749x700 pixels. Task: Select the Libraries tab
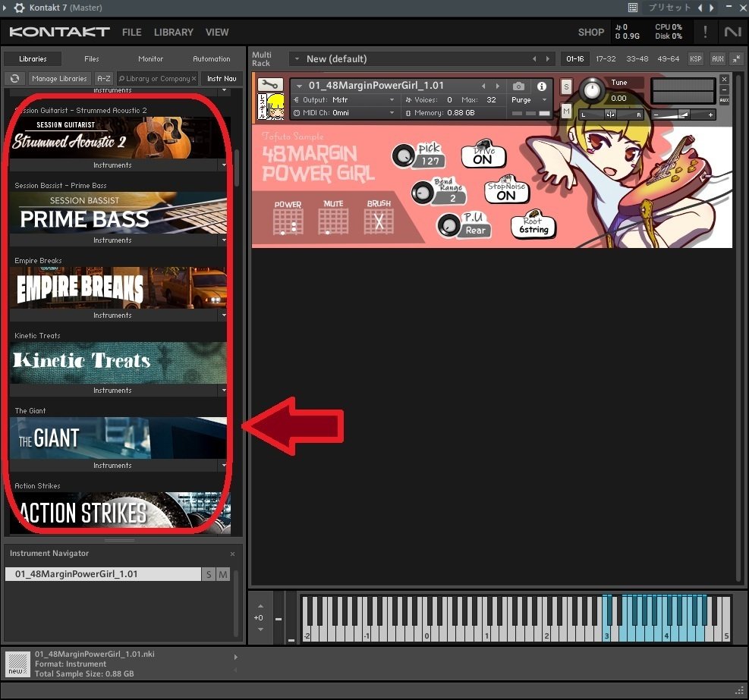(x=33, y=58)
